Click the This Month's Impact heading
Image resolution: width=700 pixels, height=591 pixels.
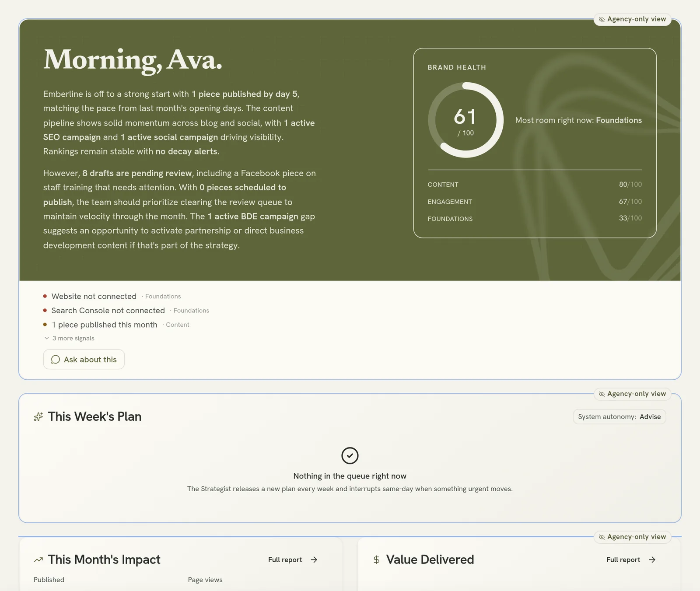point(104,560)
